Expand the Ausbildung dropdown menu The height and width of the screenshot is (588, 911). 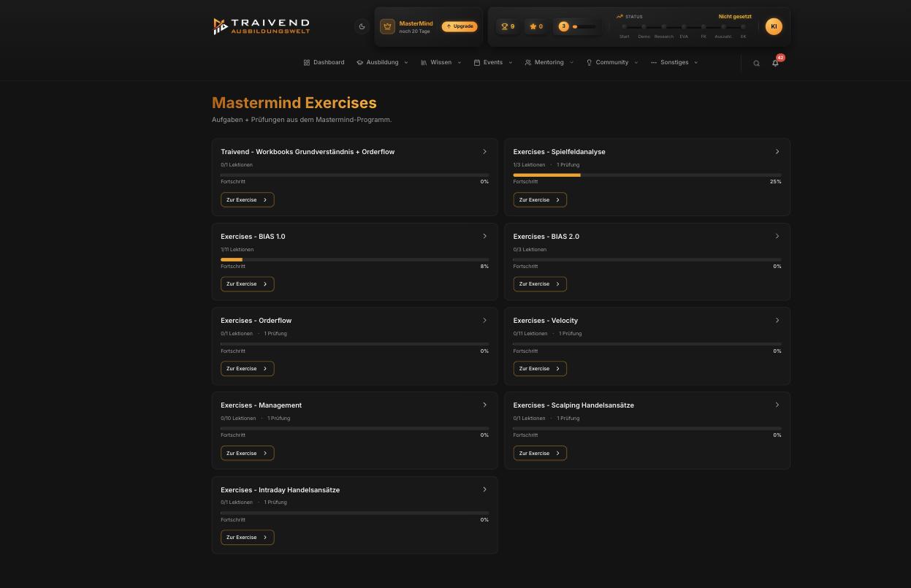click(382, 62)
